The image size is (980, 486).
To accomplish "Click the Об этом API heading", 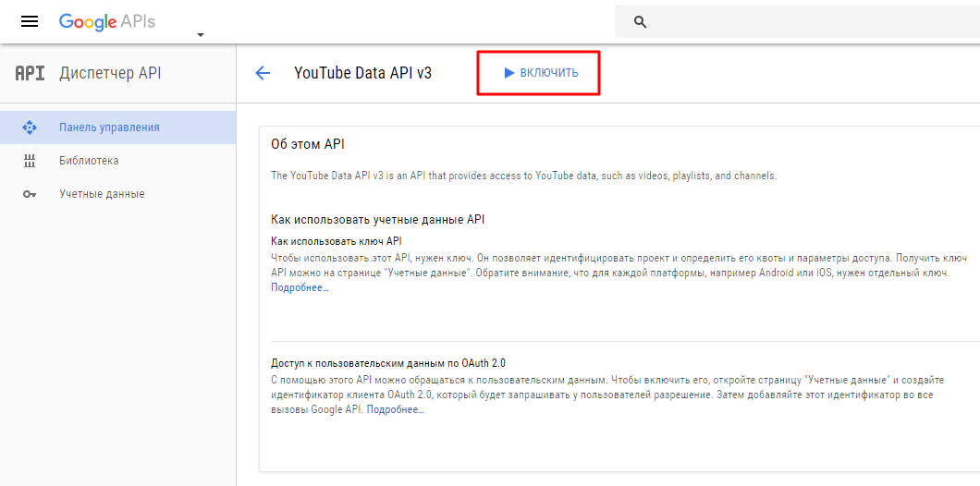I will pos(308,144).
